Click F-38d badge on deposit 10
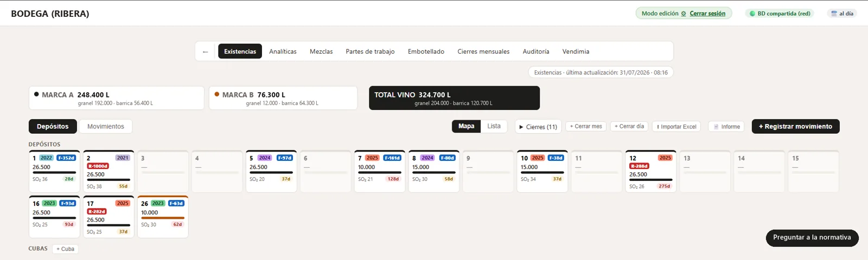This screenshot has width=868, height=260. coord(556,158)
